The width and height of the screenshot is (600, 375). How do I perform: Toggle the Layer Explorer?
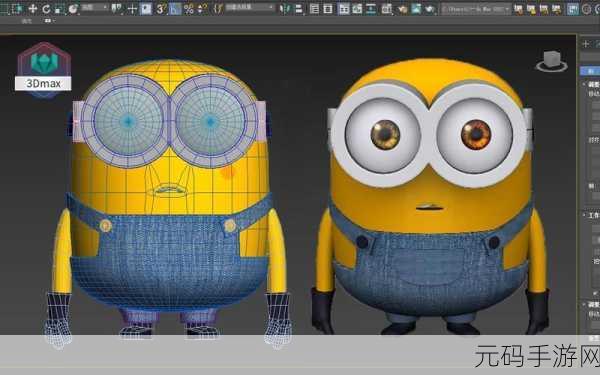[328, 9]
